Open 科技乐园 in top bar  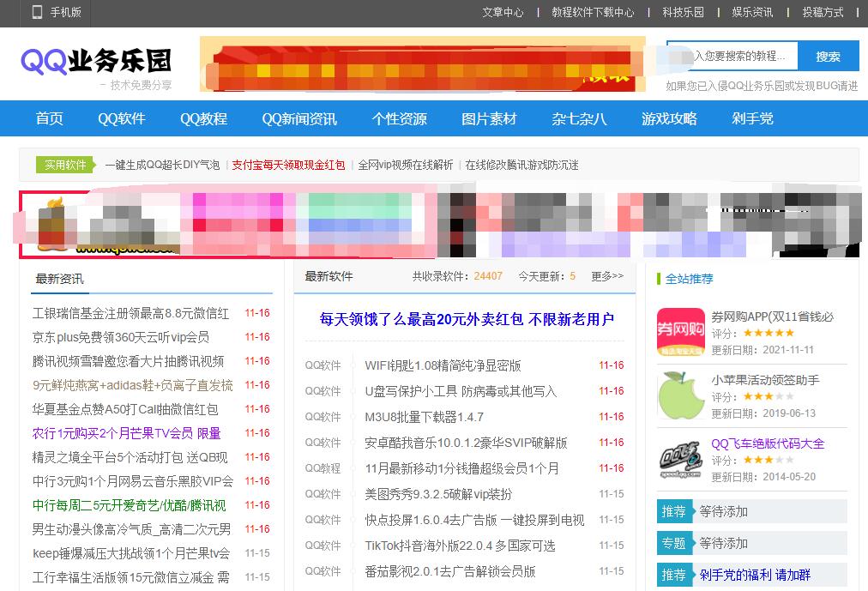point(683,12)
